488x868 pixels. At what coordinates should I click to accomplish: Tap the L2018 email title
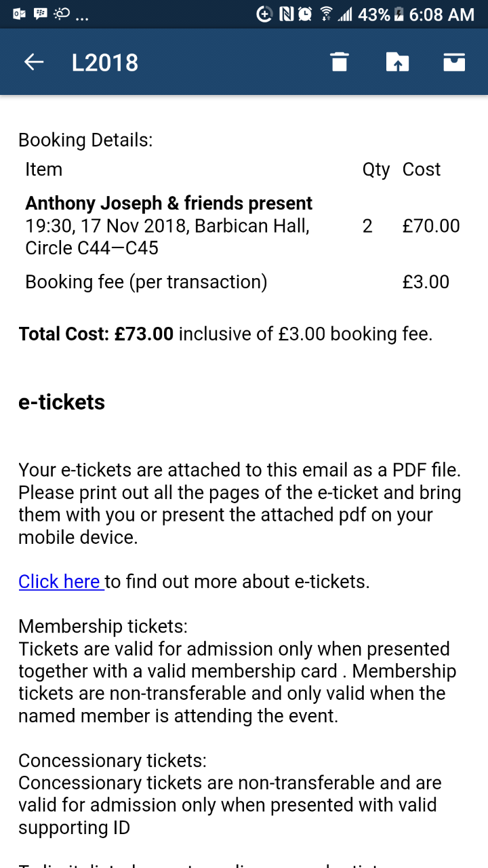105,62
